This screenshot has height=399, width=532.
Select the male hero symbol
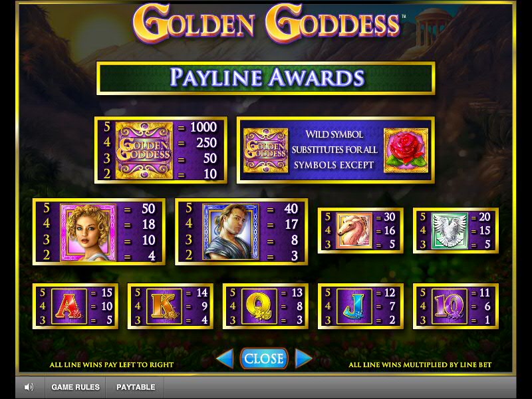point(231,231)
